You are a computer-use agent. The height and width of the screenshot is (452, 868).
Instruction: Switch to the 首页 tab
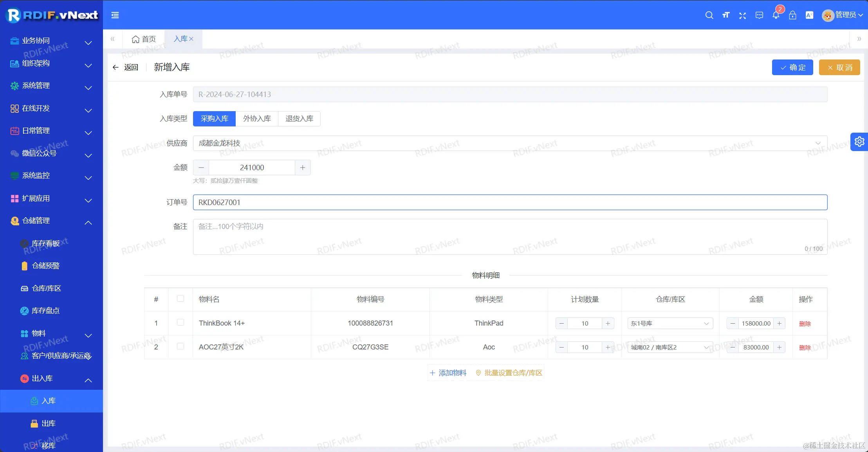pyautogui.click(x=144, y=39)
